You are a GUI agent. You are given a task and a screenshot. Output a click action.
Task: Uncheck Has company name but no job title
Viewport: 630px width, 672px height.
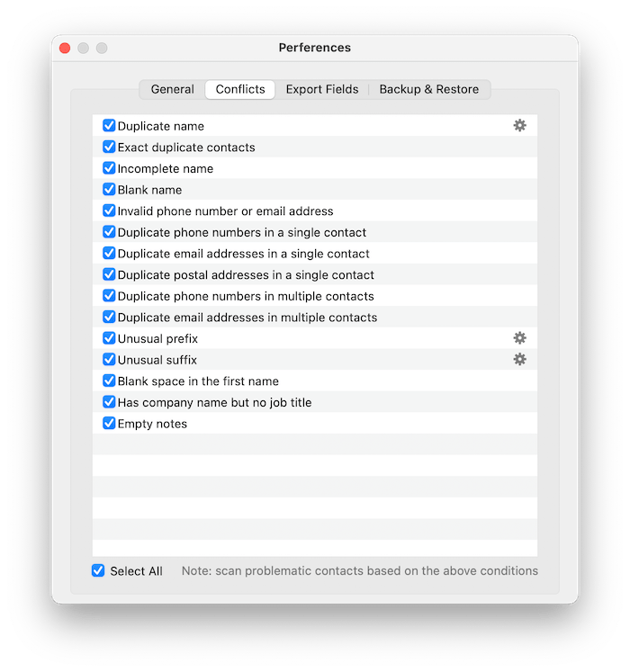click(109, 402)
